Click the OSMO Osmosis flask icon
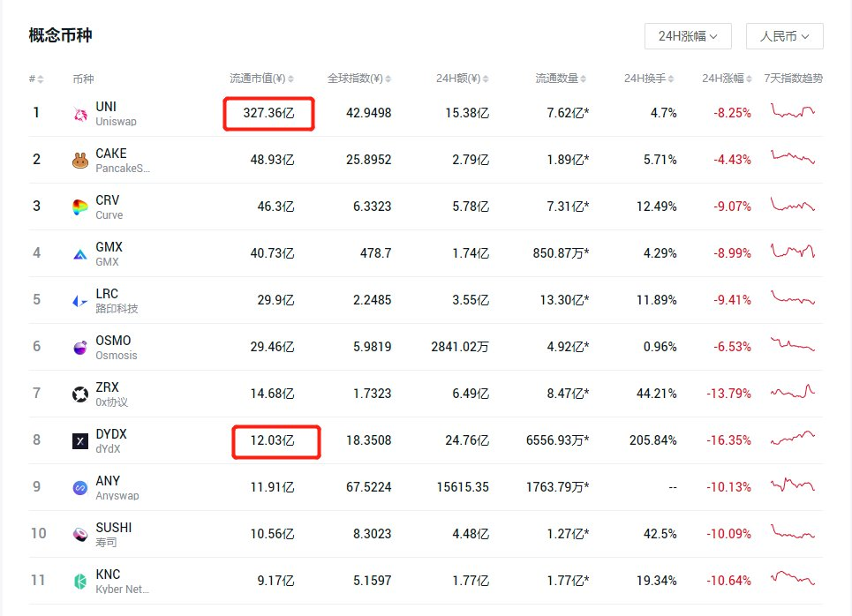 click(x=80, y=347)
